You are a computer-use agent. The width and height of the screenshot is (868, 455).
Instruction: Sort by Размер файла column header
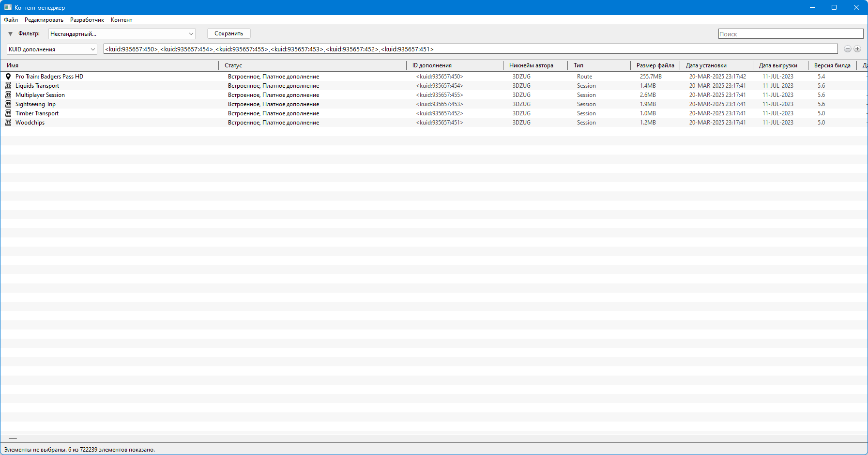655,65
